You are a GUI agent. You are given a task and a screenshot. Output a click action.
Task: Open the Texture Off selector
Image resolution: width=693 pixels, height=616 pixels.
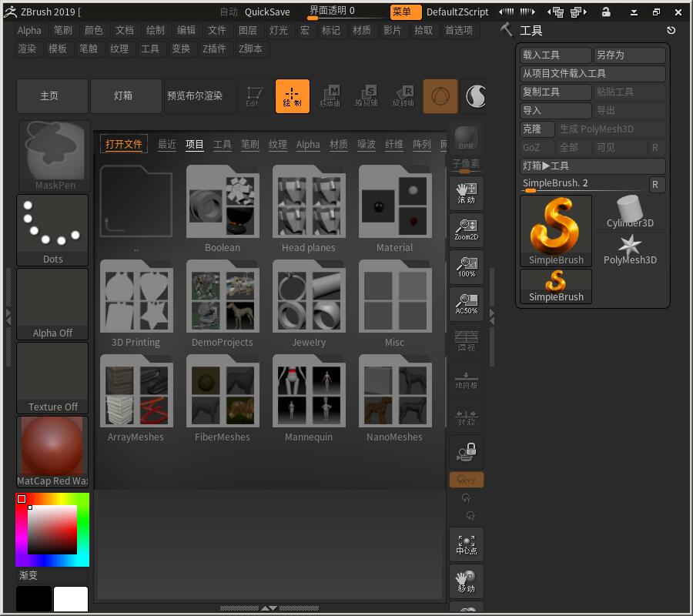click(52, 378)
